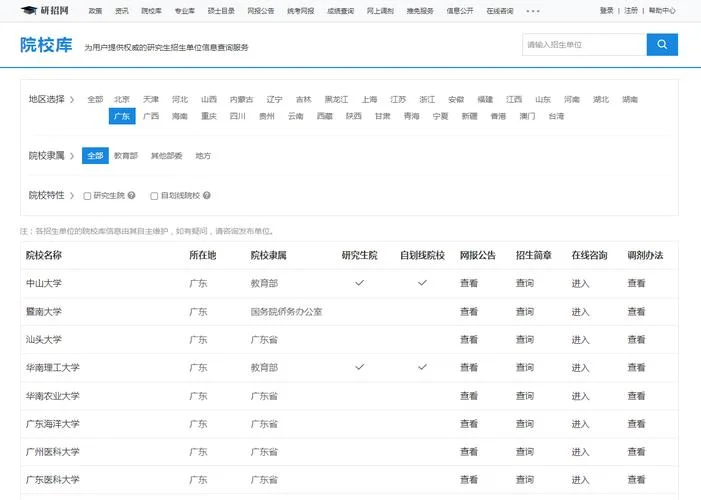Open the 中山大学 school name
Screen dimensions: 701x500
coord(44,283)
